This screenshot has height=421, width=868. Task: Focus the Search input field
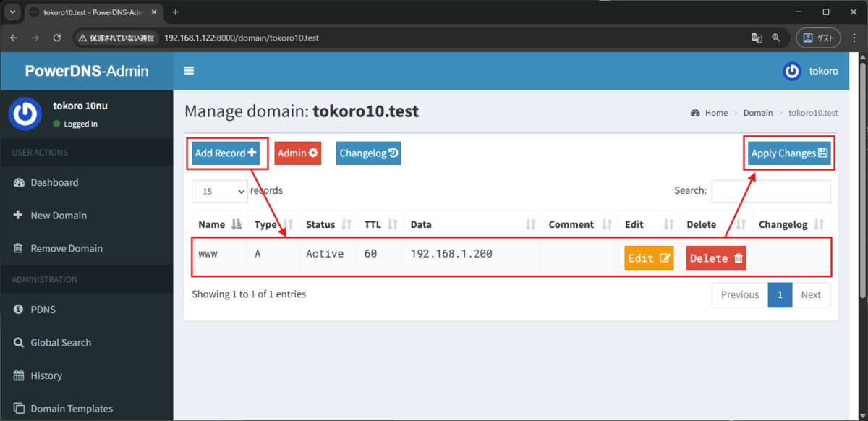[771, 191]
